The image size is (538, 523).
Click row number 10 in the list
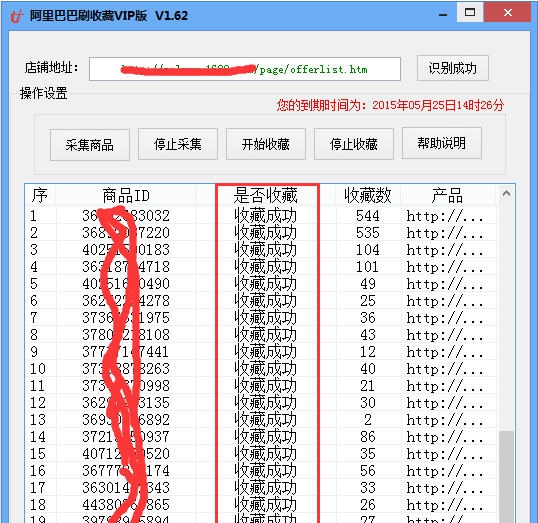[x=37, y=369]
